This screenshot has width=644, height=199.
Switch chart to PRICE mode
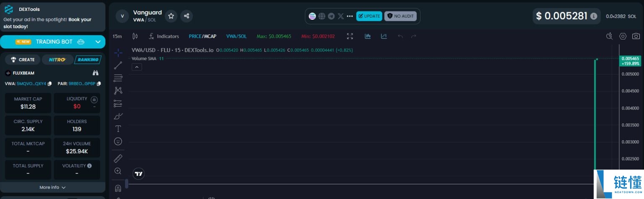pos(195,37)
